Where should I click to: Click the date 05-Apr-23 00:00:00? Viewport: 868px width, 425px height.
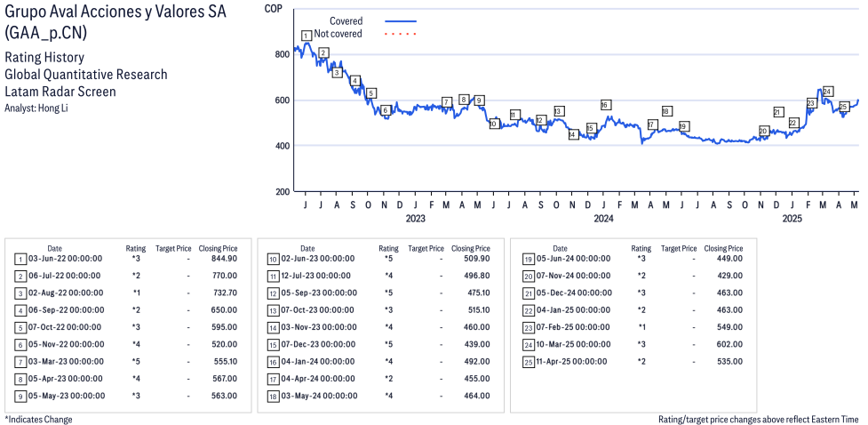(66, 379)
